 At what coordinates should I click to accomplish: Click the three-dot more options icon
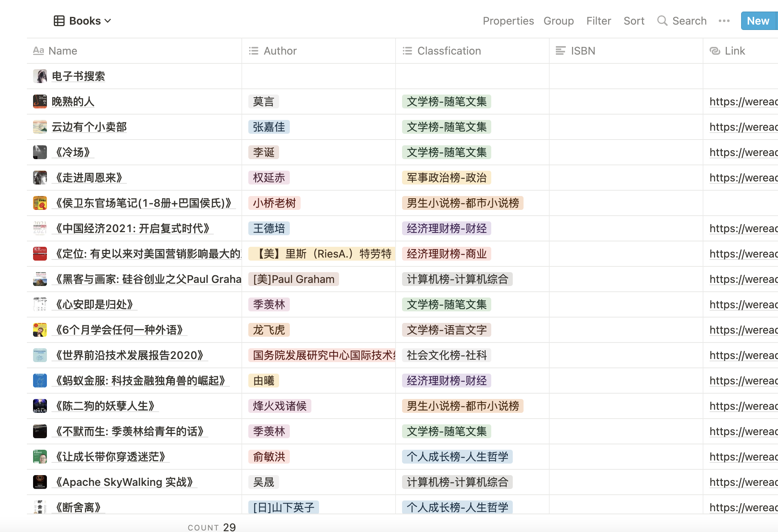tap(724, 21)
